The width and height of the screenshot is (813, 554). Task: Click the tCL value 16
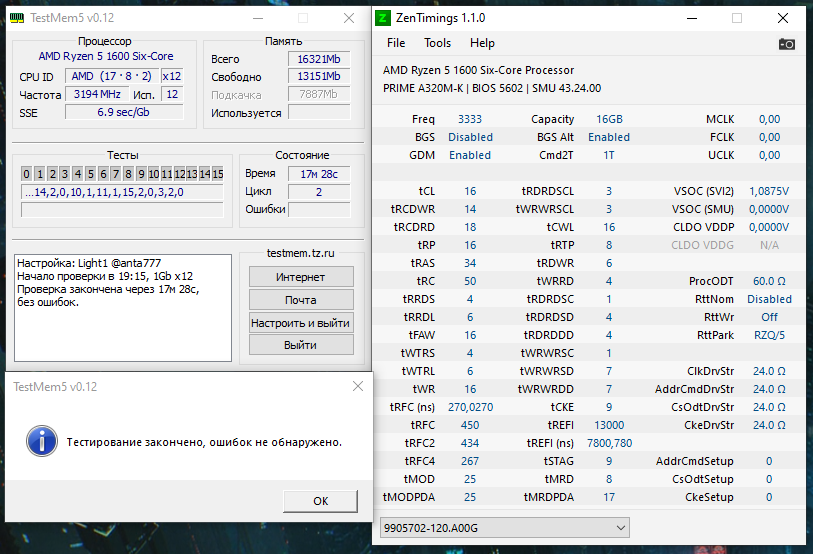click(470, 191)
